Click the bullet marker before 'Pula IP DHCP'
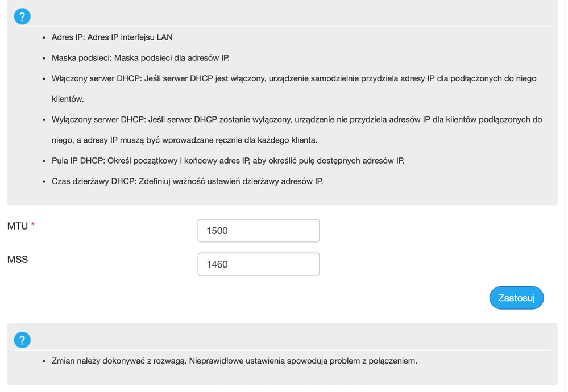 click(44, 161)
